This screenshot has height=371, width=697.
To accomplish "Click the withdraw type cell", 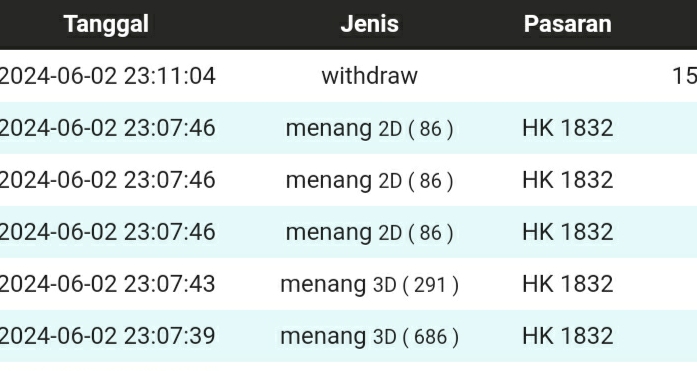I will 369,76.
